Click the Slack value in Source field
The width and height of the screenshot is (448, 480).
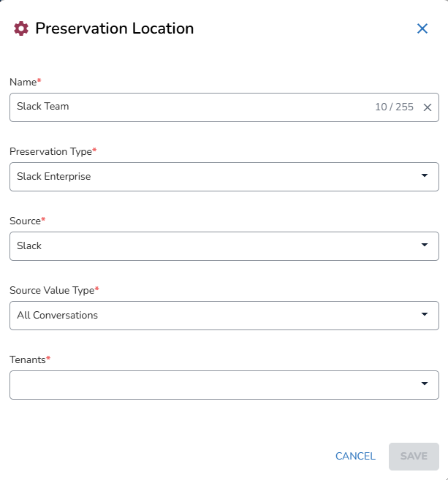29,245
